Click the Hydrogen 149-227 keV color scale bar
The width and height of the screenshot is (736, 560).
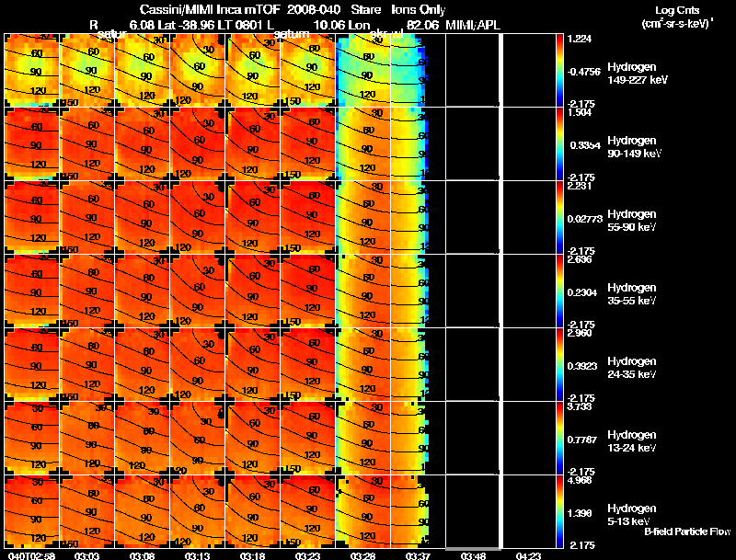559,71
